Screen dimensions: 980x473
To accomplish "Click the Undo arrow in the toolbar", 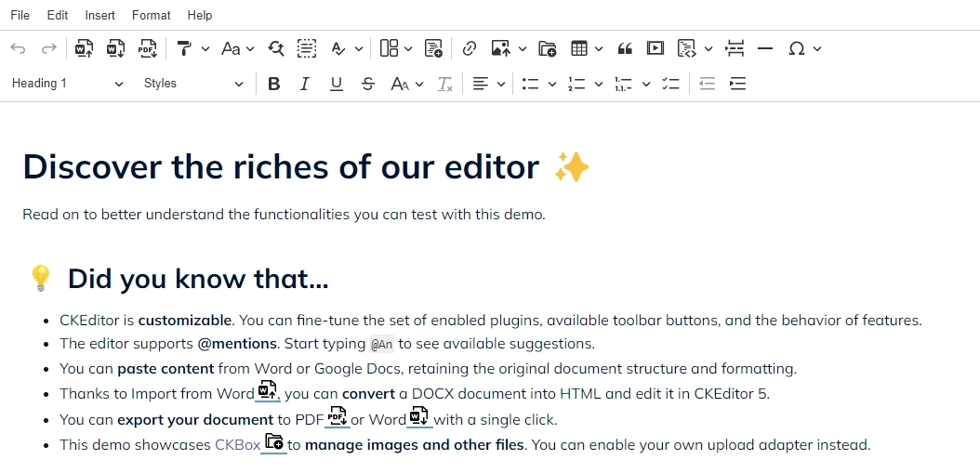I will tap(18, 48).
